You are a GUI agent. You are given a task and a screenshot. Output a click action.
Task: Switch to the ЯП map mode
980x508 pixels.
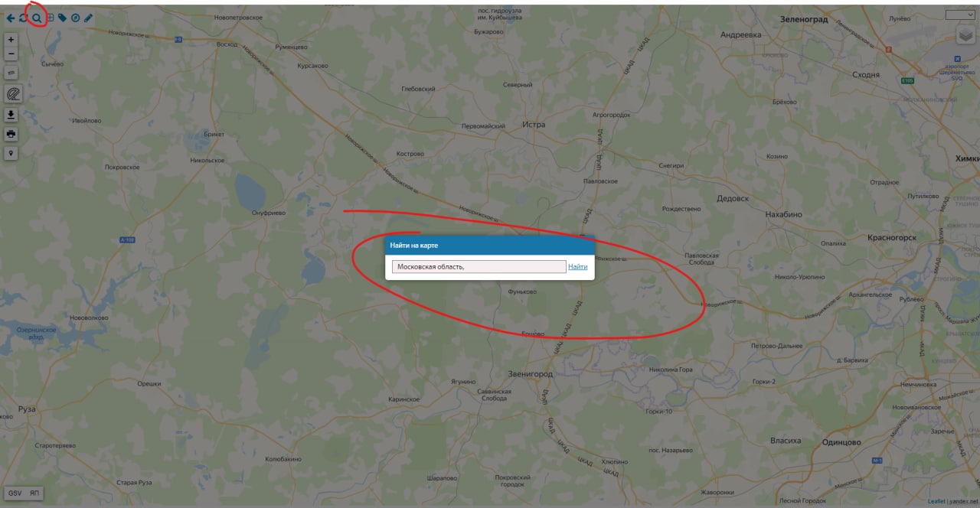click(x=34, y=493)
